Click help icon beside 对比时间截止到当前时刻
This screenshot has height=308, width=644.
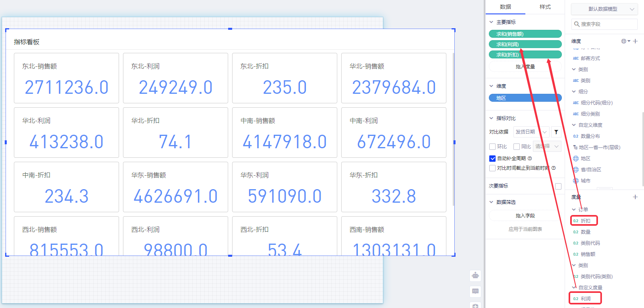(554, 168)
